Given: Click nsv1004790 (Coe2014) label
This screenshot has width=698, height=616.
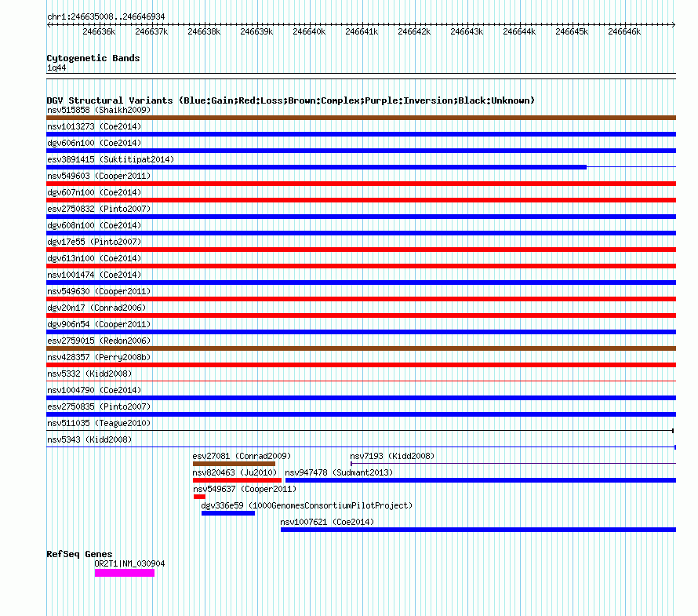Looking at the screenshot, I should pos(94,390).
